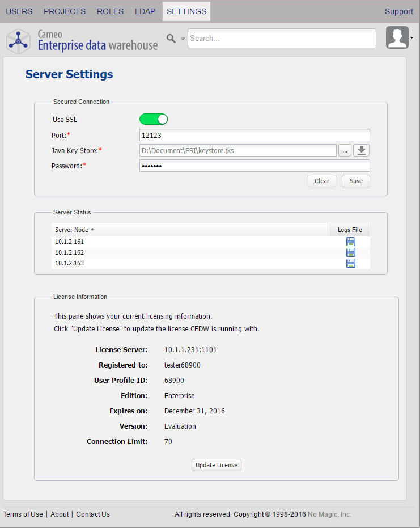Go to the LDAP tab
Viewport: 420px width, 528px height.
click(145, 11)
